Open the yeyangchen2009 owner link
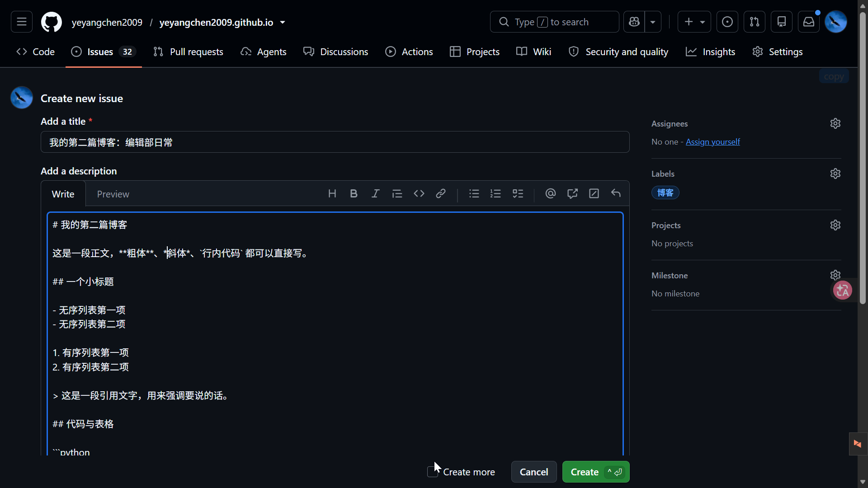 tap(107, 22)
